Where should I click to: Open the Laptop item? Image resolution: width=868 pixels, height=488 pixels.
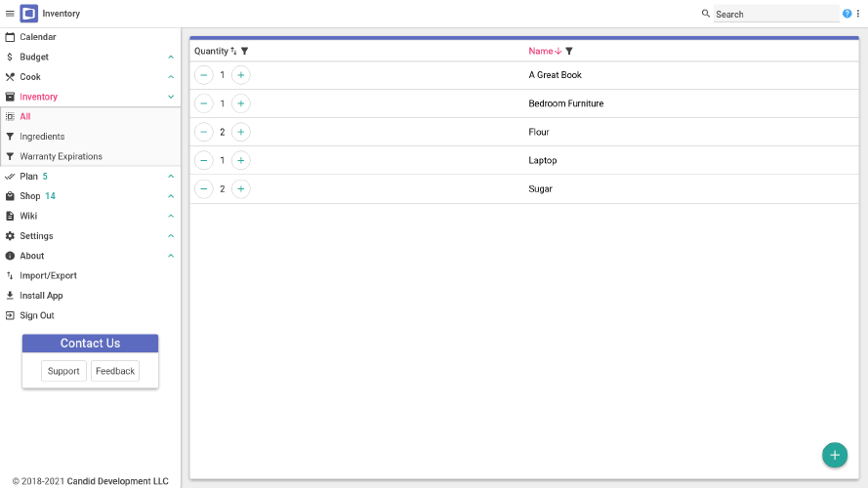543,160
